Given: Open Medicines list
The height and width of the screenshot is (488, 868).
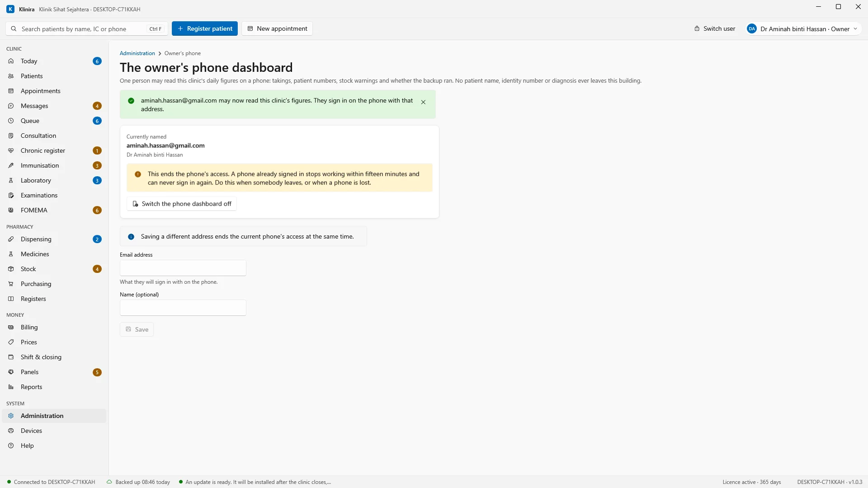Looking at the screenshot, I should point(54,254).
